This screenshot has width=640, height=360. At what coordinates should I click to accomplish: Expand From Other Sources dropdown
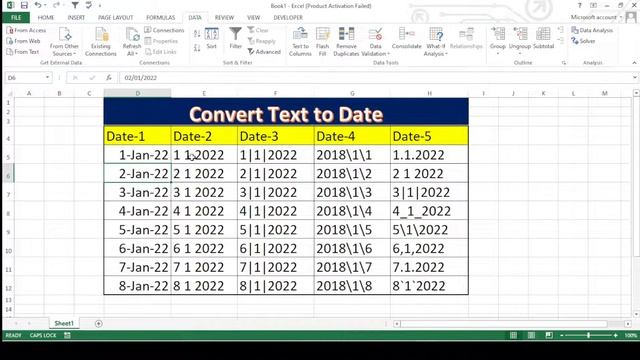pyautogui.click(x=64, y=50)
